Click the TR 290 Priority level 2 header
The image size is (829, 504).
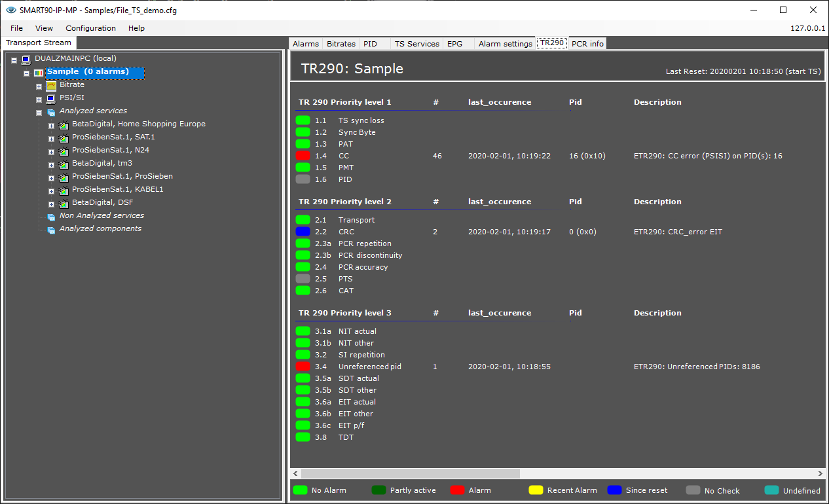coord(345,202)
